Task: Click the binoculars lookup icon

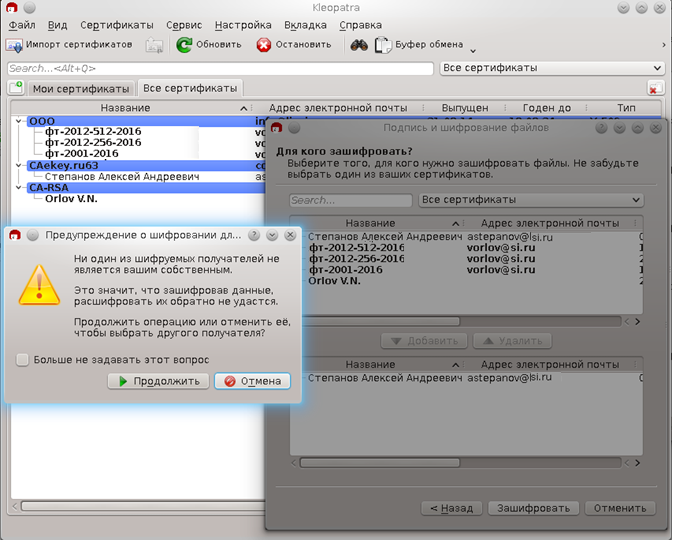Action: (359, 45)
